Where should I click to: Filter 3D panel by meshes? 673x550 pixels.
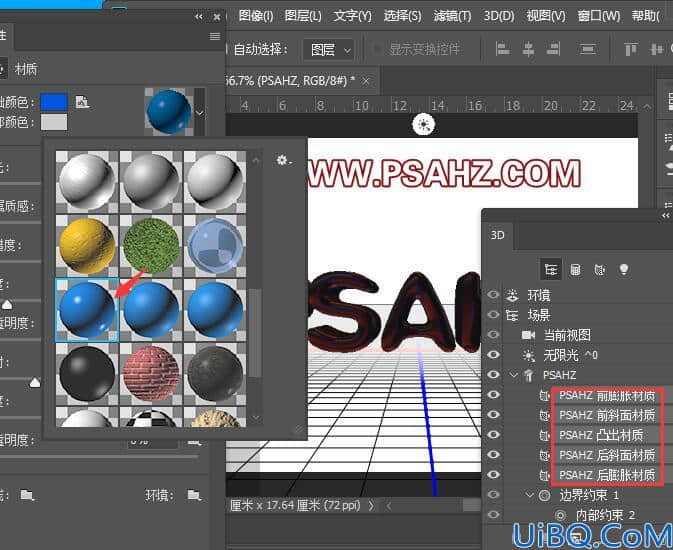576,270
